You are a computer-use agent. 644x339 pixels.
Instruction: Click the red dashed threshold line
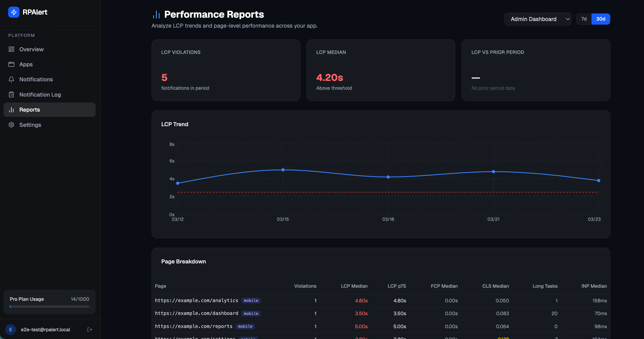point(388,192)
